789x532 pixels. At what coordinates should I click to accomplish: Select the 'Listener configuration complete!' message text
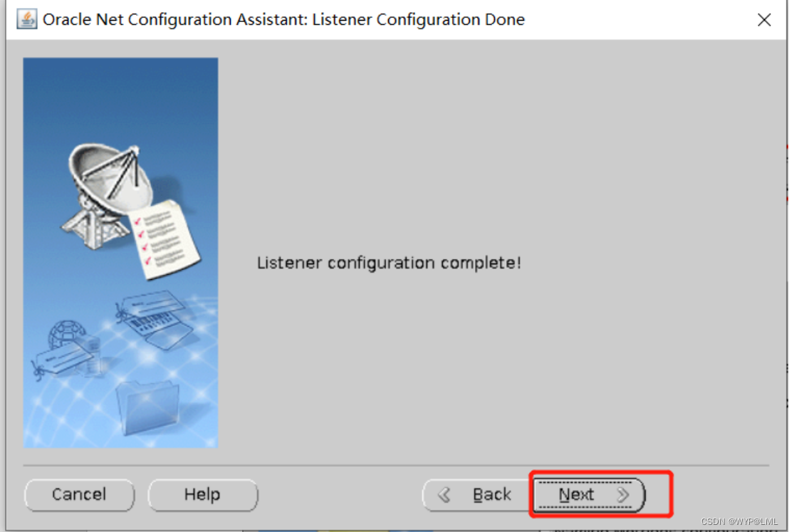389,263
